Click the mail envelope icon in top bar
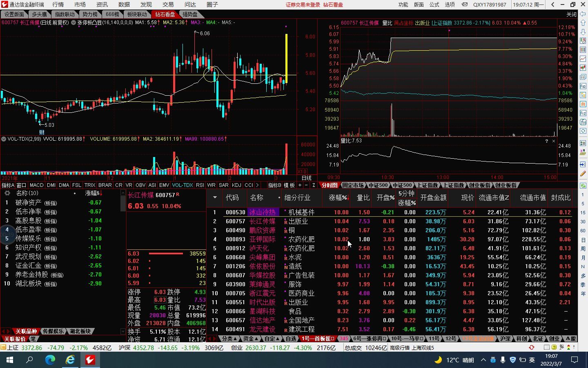This screenshot has width=588, height=368. point(465,4)
